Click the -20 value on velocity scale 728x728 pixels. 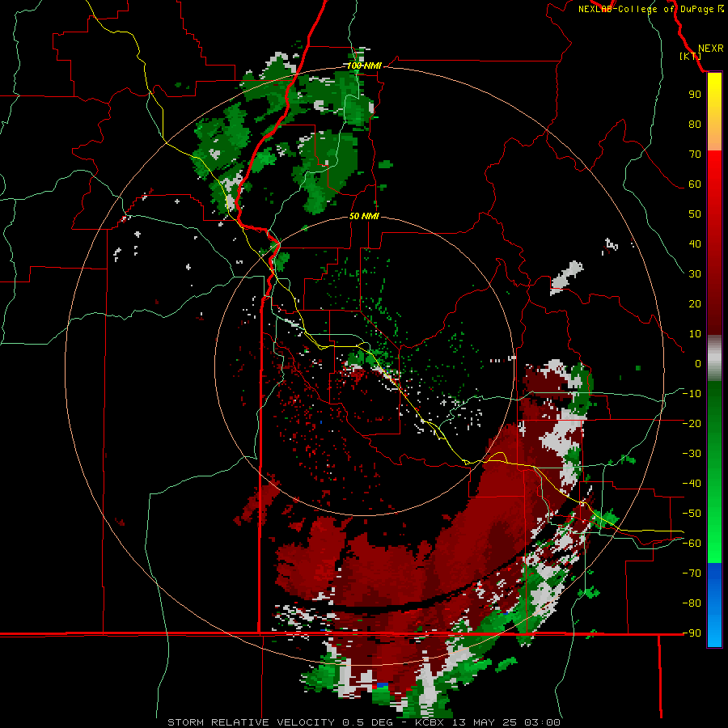(x=692, y=424)
